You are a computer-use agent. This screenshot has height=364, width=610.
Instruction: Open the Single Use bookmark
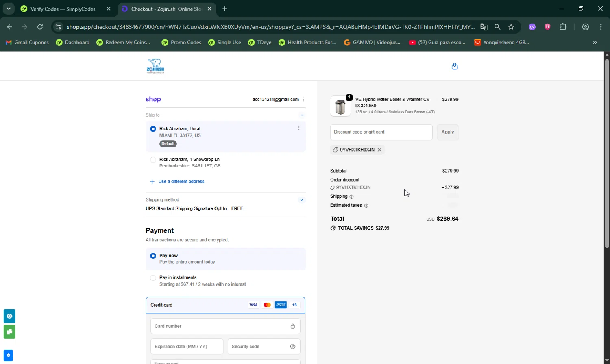click(224, 42)
